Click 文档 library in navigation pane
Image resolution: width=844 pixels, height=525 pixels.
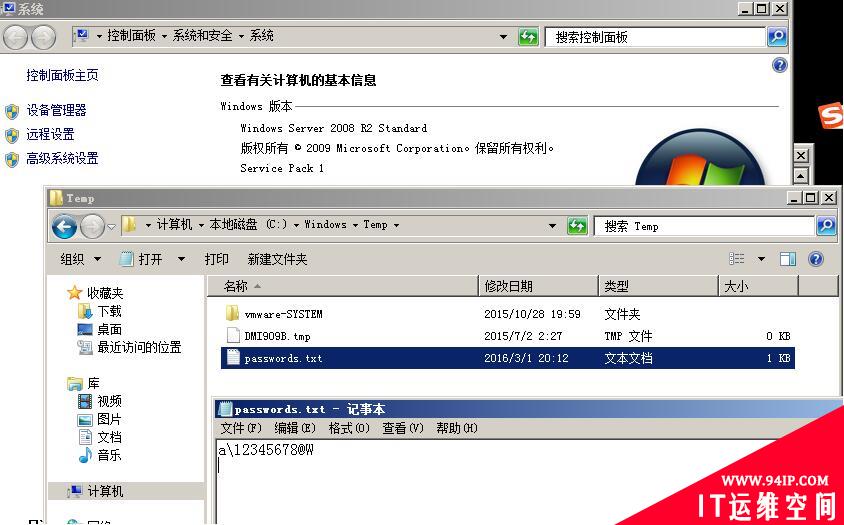(x=109, y=437)
